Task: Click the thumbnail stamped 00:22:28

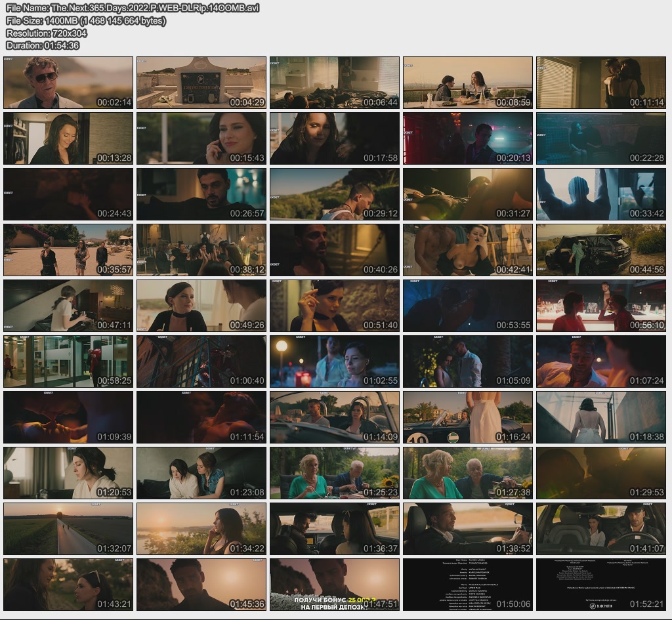Action: [601, 138]
